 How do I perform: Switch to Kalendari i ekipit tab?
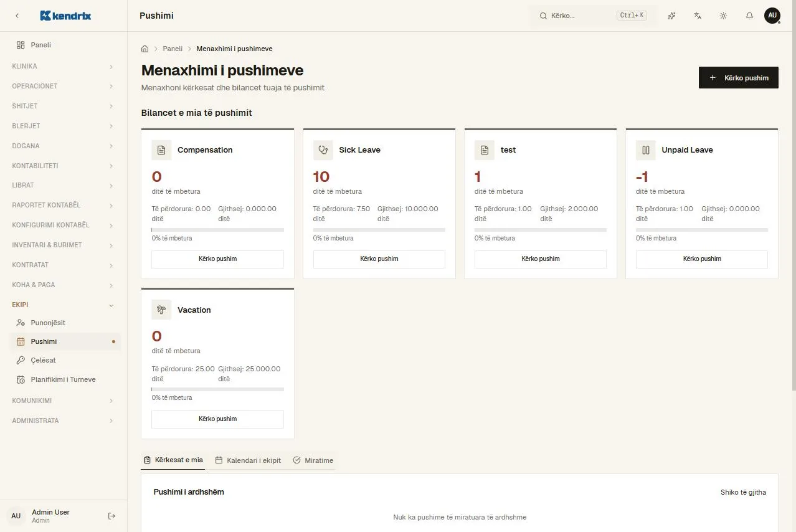click(248, 460)
